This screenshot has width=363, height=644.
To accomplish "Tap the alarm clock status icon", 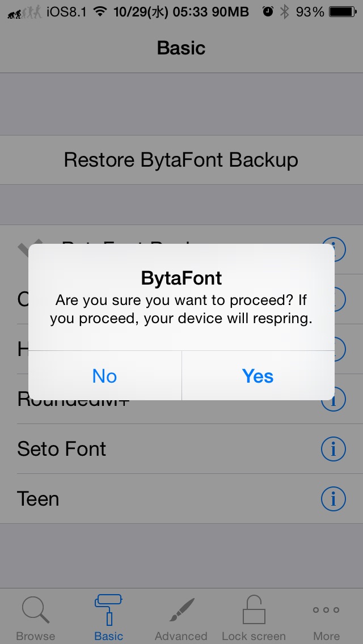I will click(268, 11).
